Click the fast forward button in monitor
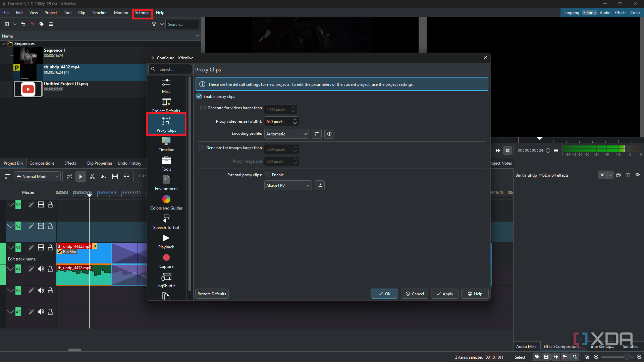 tap(498, 150)
